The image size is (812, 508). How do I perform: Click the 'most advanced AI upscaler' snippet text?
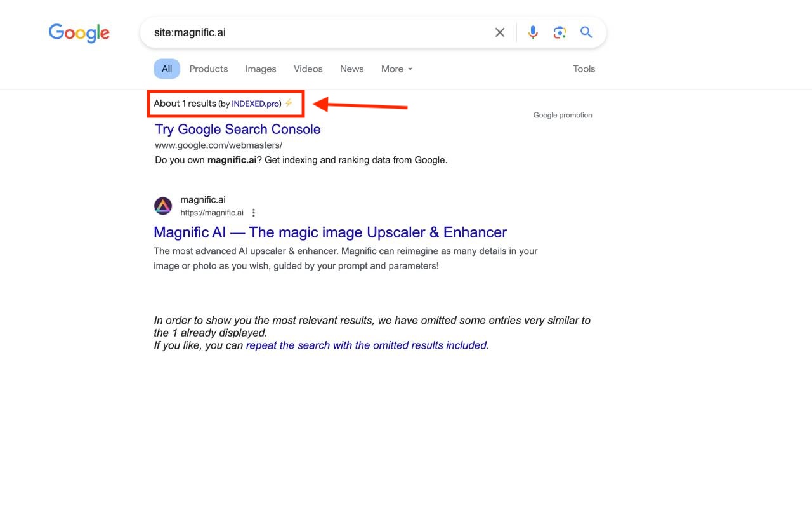[346, 258]
